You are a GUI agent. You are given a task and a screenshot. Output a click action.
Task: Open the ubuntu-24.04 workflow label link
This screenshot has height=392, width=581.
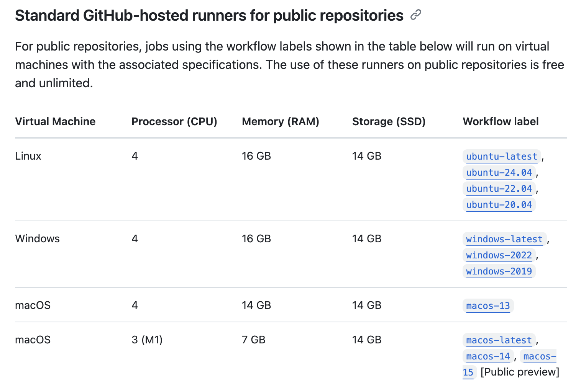(499, 172)
